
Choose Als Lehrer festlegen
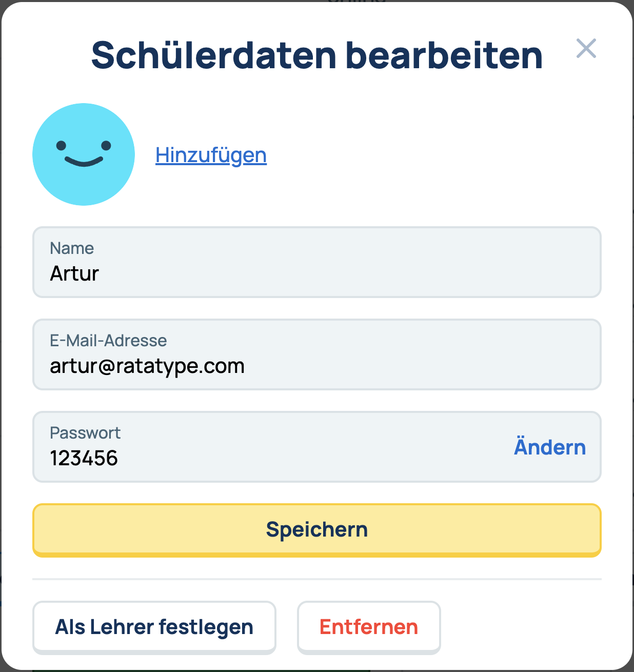[x=154, y=627]
